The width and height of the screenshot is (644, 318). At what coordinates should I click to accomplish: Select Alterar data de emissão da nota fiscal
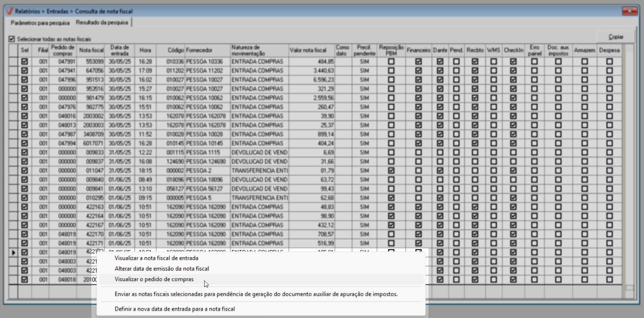[x=162, y=269]
